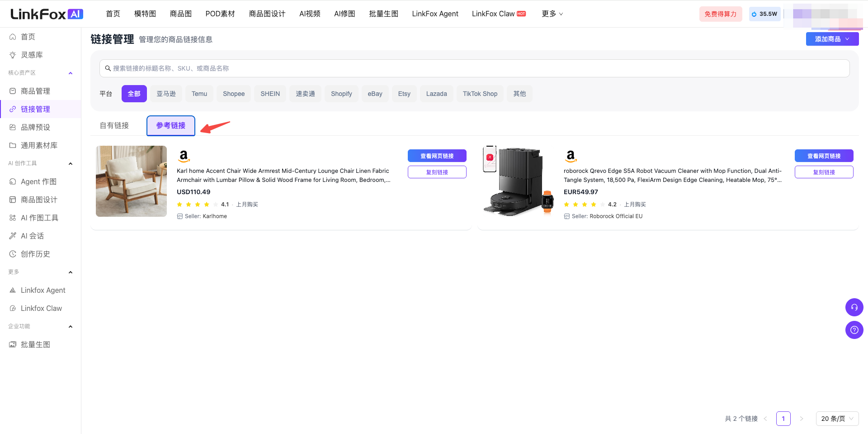The image size is (868, 434).
Task: Filter platform by Temu
Action: point(199,94)
